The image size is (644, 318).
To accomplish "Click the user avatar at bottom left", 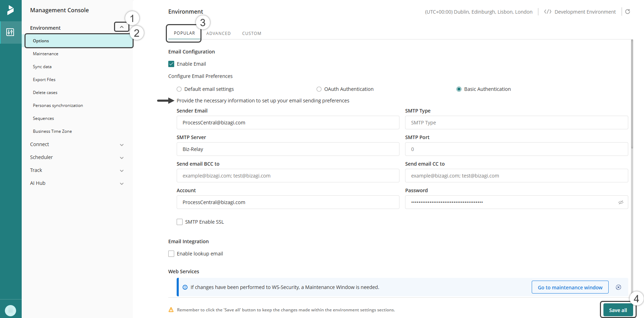I will (x=10, y=310).
